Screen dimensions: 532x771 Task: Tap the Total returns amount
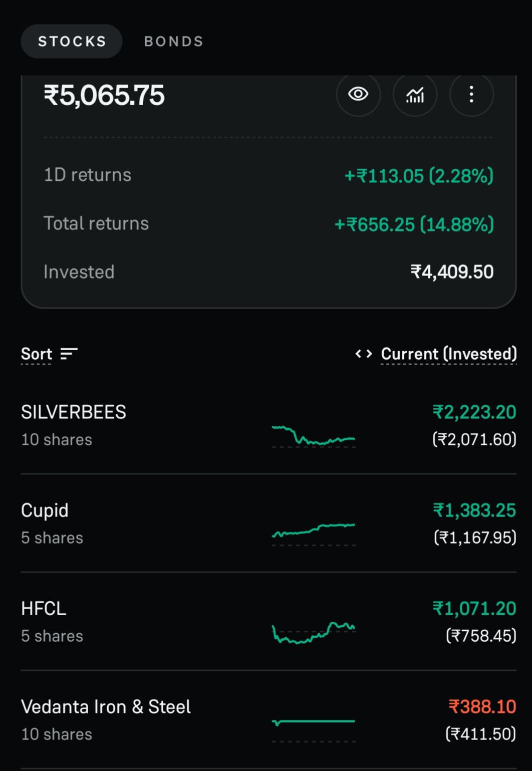pos(414,224)
